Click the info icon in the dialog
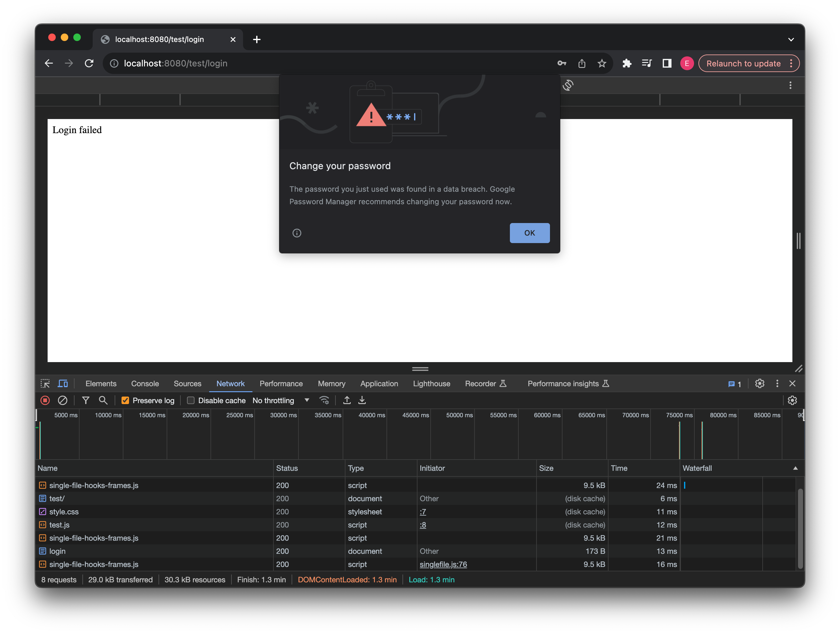The width and height of the screenshot is (840, 634). point(297,233)
